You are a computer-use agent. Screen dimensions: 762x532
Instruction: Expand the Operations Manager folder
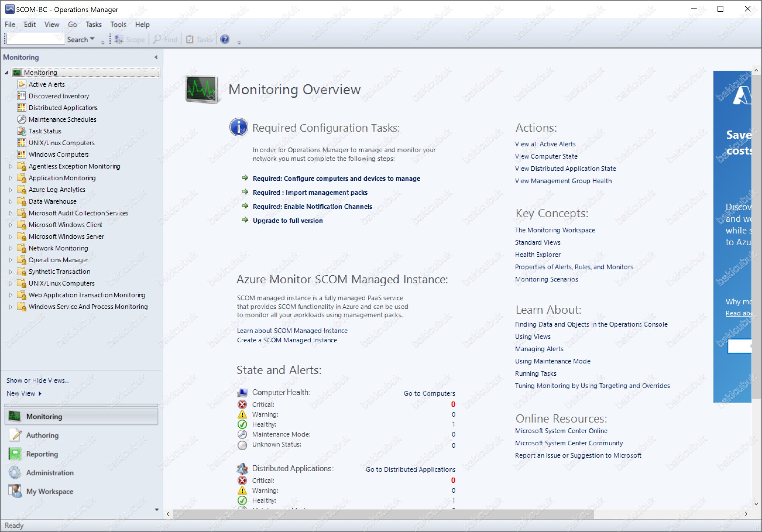[x=11, y=260]
